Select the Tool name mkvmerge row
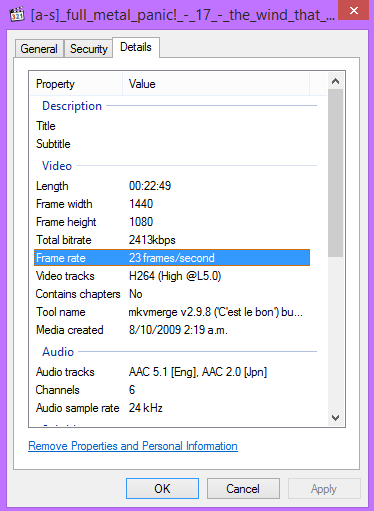Screen dimensions: 374x511 click(172, 312)
